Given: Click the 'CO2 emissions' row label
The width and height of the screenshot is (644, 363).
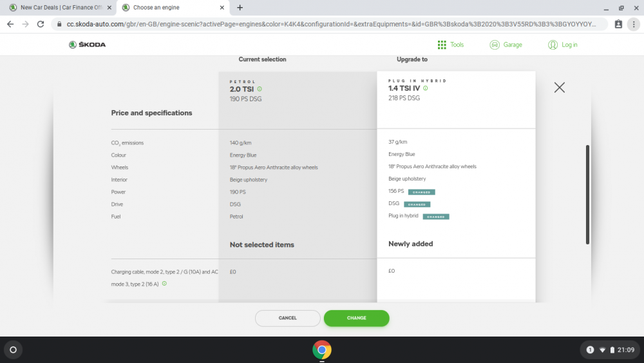Looking at the screenshot, I should point(127,143).
